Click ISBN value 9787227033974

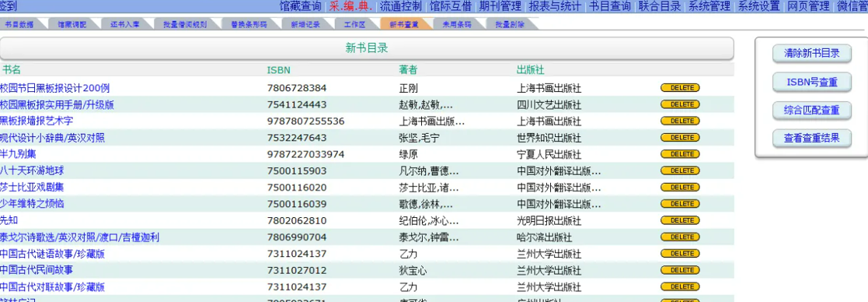(305, 154)
